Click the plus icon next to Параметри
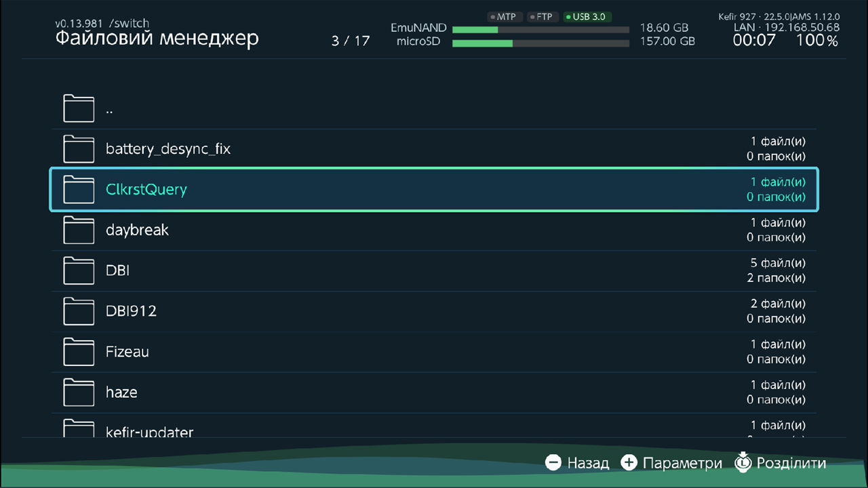Viewport: 868px width, 488px height. (629, 463)
